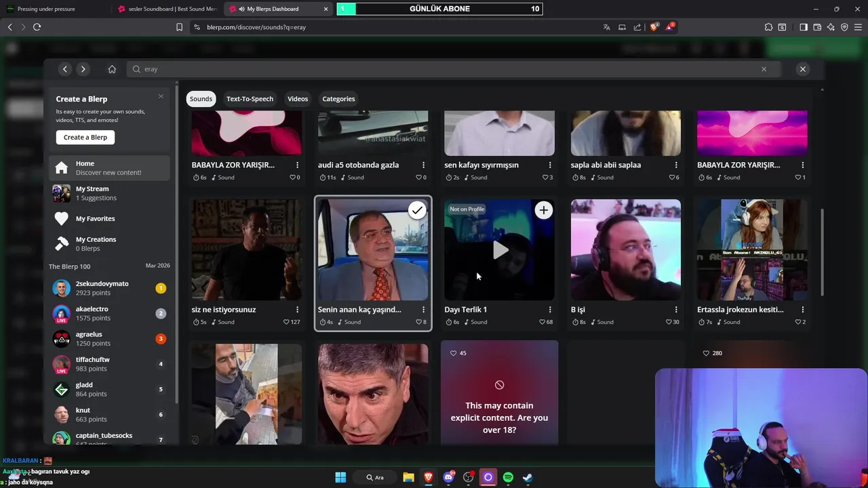Like 'sen kafayı sıyırmışsın' heart with 3
The height and width of the screenshot is (488, 868).
pyautogui.click(x=545, y=178)
